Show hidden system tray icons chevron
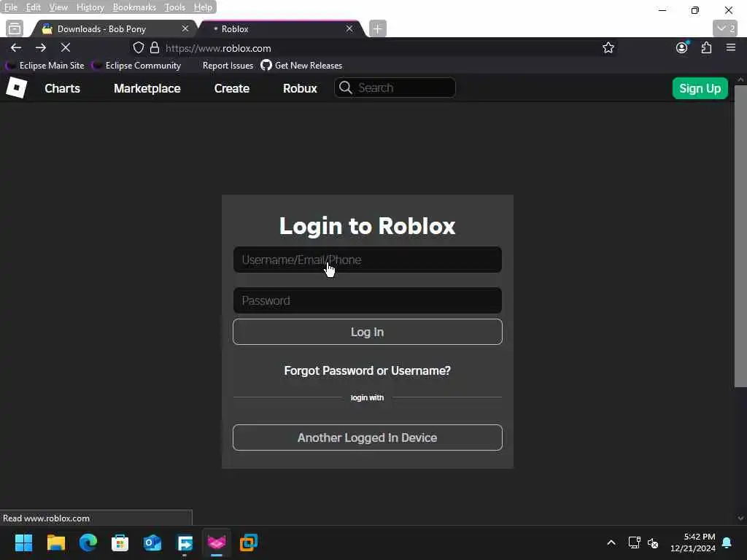Image resolution: width=747 pixels, height=560 pixels. (x=611, y=542)
